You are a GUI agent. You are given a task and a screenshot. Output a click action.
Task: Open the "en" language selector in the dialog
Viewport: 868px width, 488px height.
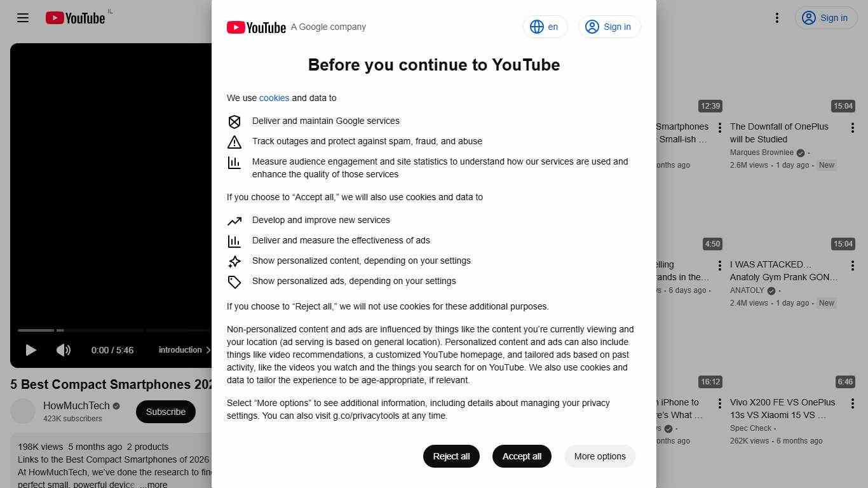point(545,27)
